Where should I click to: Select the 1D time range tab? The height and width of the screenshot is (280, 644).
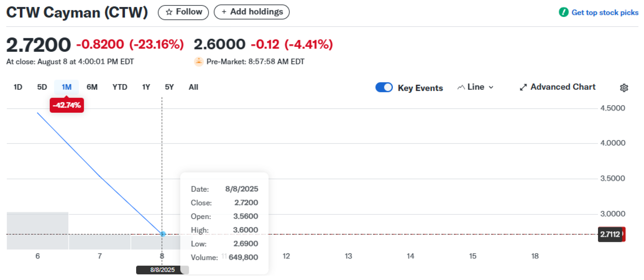coord(18,87)
